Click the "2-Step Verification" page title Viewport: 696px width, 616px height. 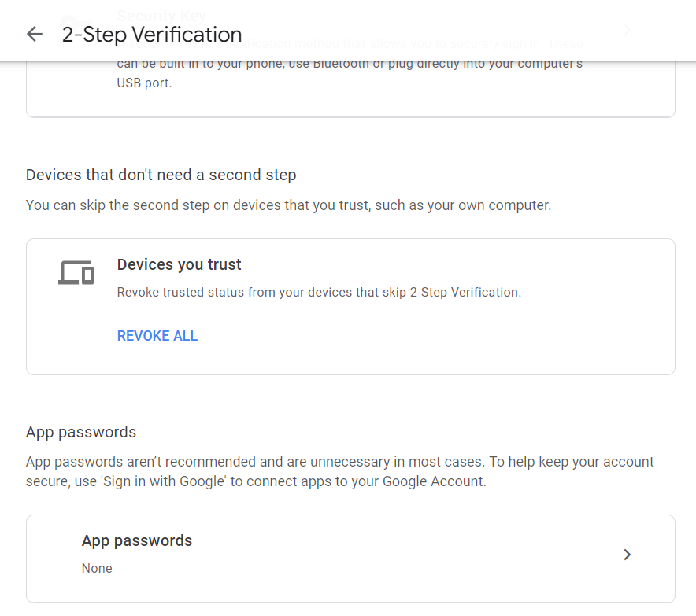152,35
